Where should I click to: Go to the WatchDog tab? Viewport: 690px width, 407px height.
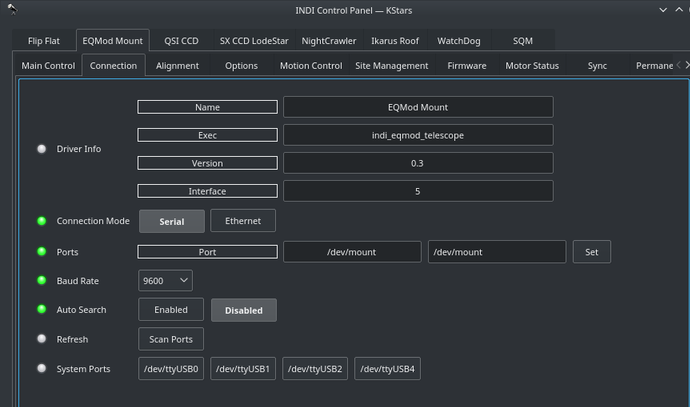459,41
